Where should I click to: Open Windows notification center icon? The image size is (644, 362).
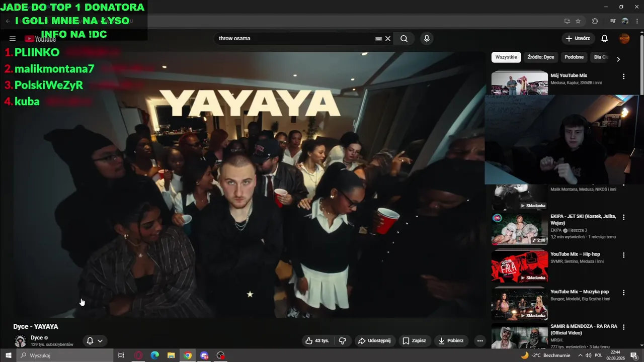[x=634, y=355]
